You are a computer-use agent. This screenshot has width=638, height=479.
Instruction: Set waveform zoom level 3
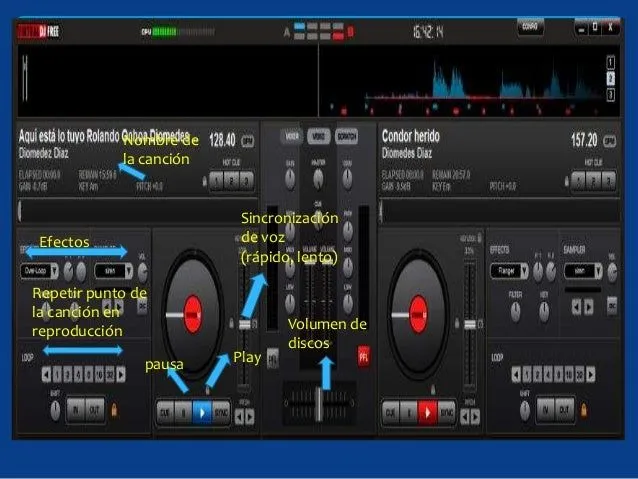611,94
